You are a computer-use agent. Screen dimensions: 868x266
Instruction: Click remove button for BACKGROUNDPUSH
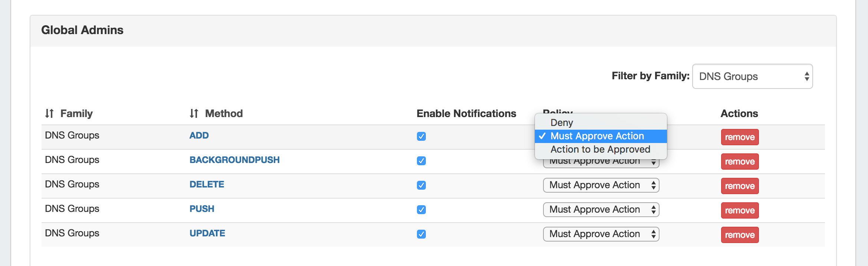point(740,162)
